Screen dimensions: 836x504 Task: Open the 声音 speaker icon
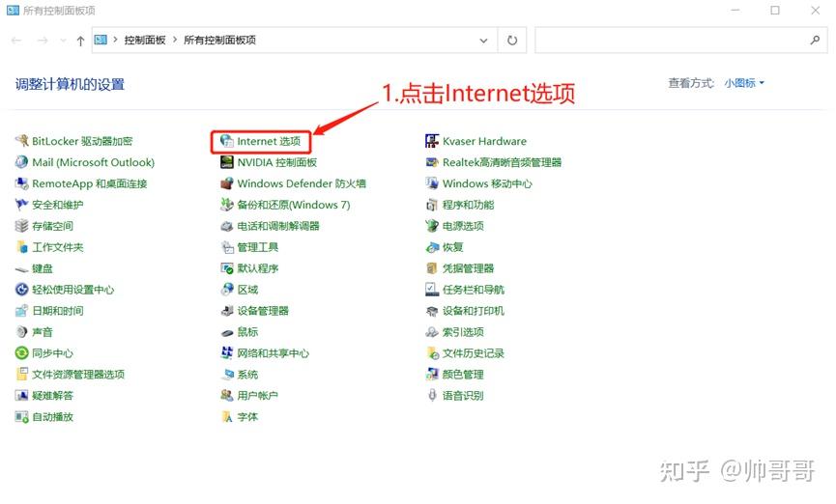point(21,332)
